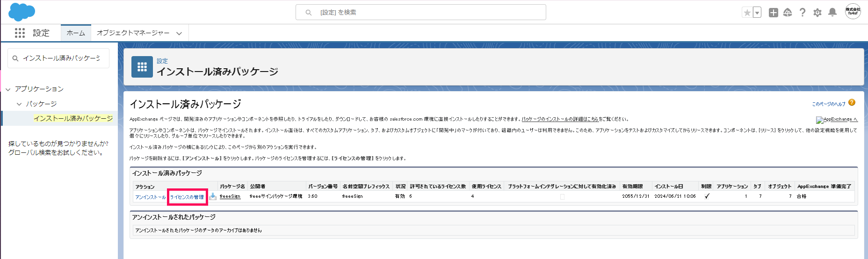Click ライセンスの管理 for freeeSign
Screen dimensions: 868x259
coord(187,197)
